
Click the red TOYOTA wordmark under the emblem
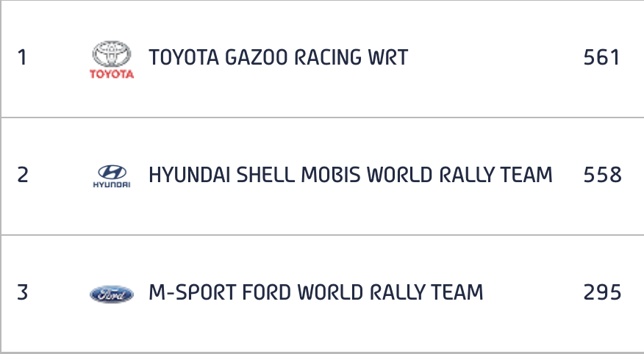pos(112,74)
